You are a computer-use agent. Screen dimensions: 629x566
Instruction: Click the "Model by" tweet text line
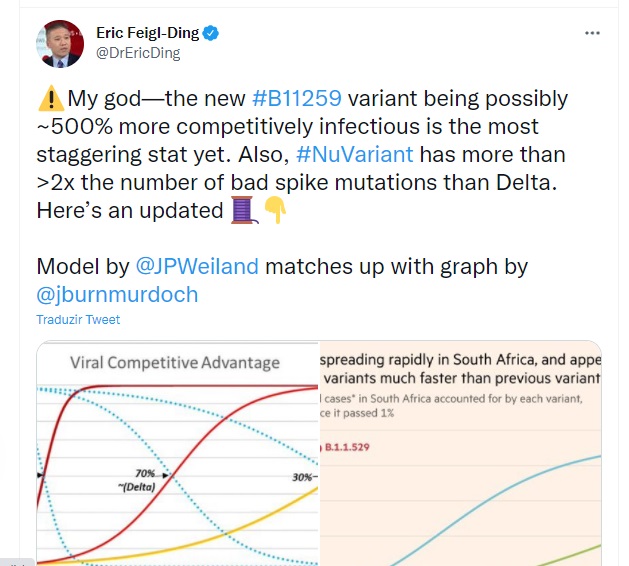point(83,267)
